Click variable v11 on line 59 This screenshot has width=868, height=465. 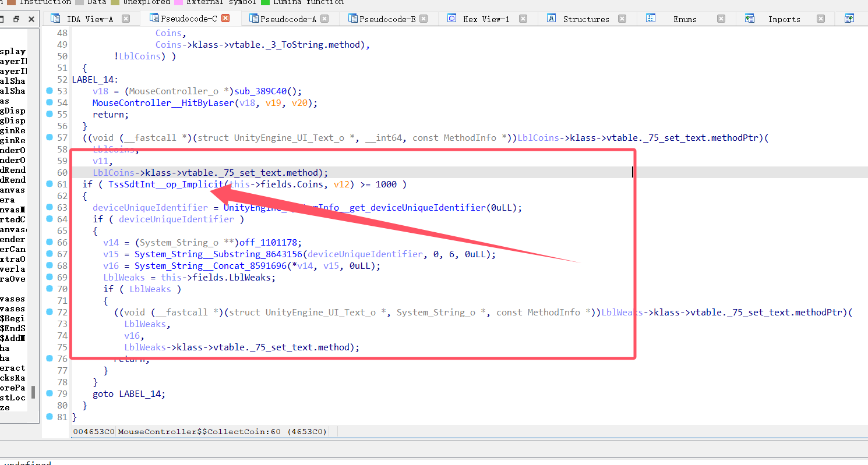[x=101, y=161]
